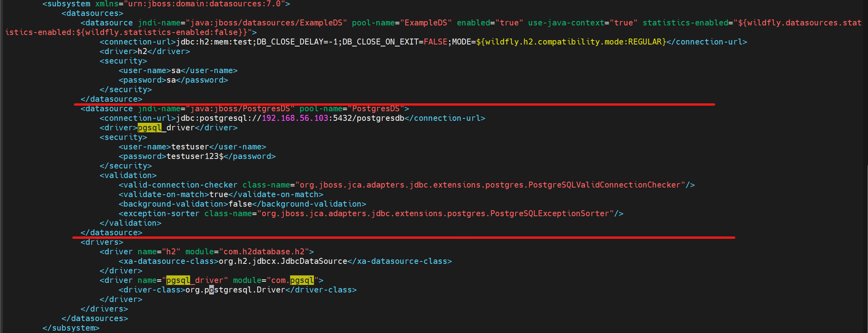Click the wildfly.h2.compatibility.mode:REGULAR expression
868x333 pixels.
[x=571, y=42]
